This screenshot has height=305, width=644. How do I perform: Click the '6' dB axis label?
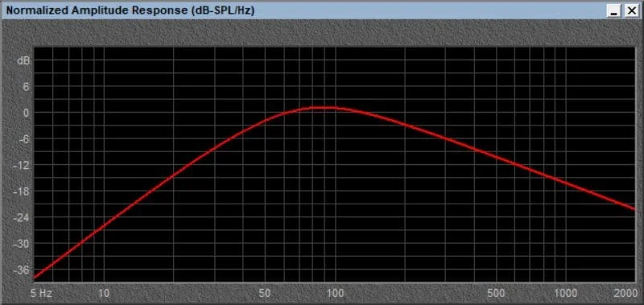coord(27,87)
